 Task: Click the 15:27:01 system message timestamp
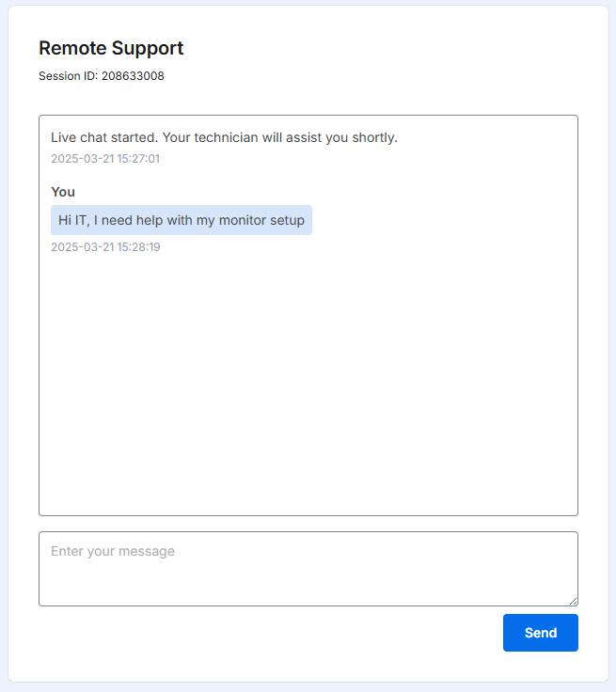pyautogui.click(x=105, y=159)
